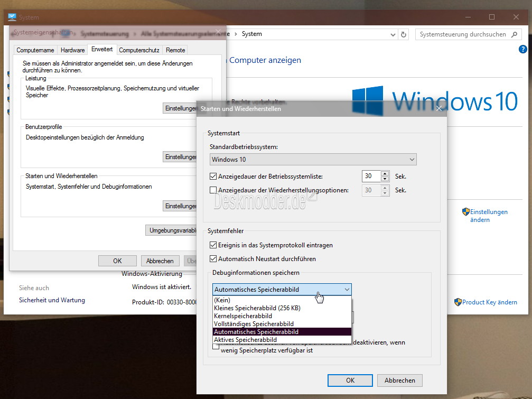This screenshot has height=399, width=532.
Task: Click the Systemsteuerung durchsuchen search field
Action: click(463, 34)
